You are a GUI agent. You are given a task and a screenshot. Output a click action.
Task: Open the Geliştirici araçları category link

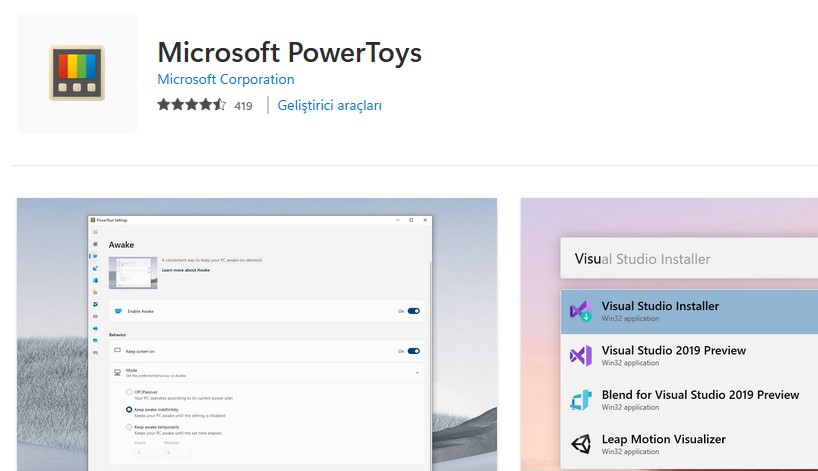pos(329,105)
